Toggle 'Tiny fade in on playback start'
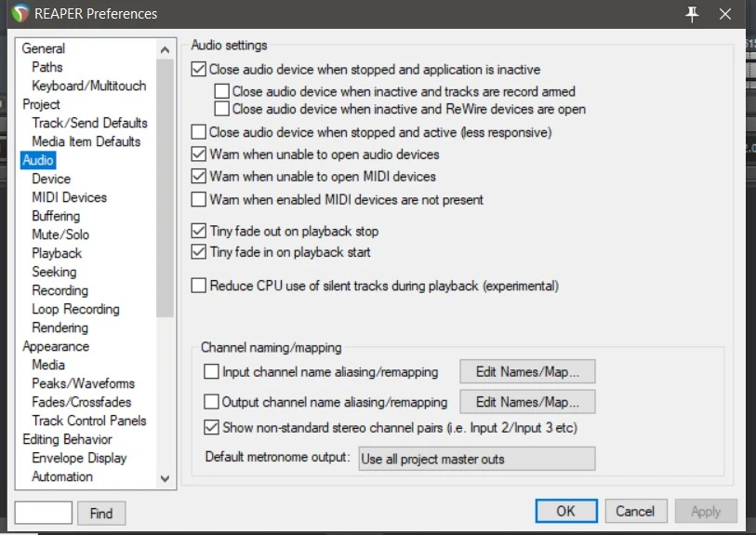The width and height of the screenshot is (756, 535). [x=199, y=251]
